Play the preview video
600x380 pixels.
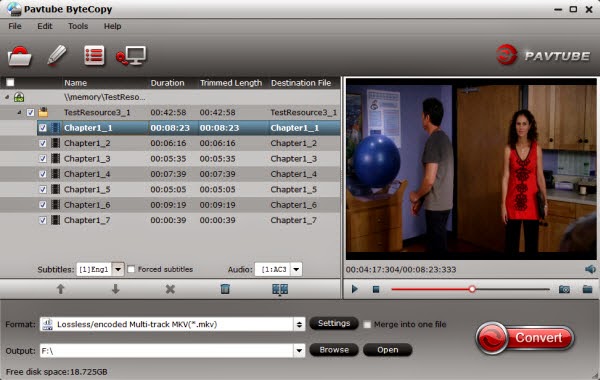[x=355, y=289]
